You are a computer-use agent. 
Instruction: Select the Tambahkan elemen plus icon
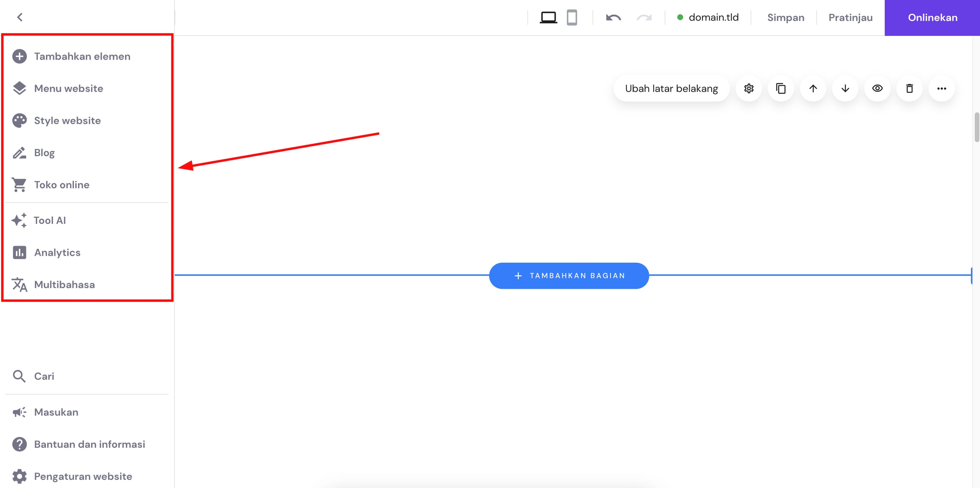[x=20, y=56]
